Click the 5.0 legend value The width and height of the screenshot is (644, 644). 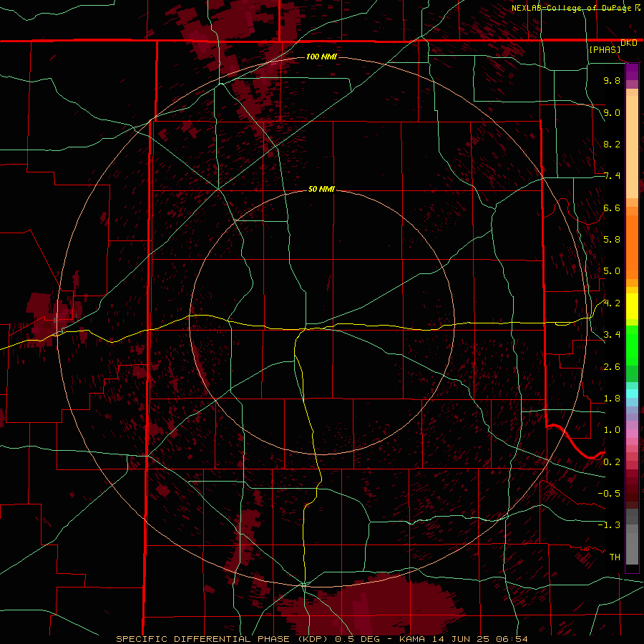click(x=612, y=271)
